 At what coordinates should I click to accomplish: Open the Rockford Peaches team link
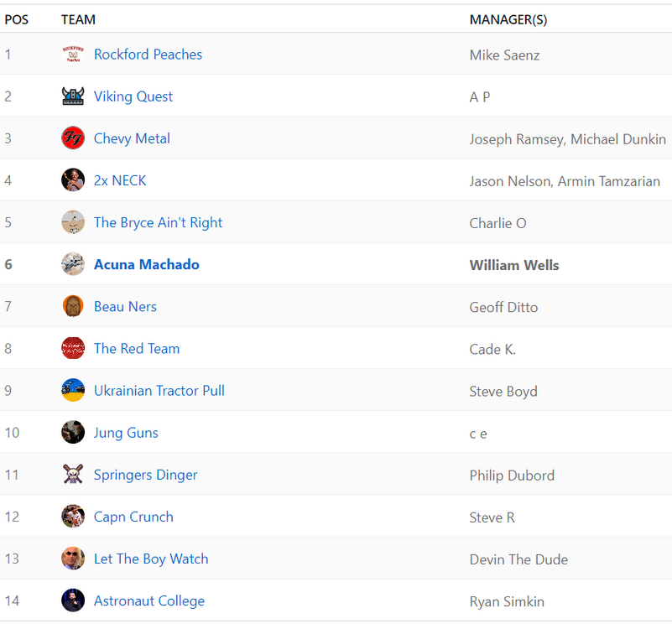[148, 55]
